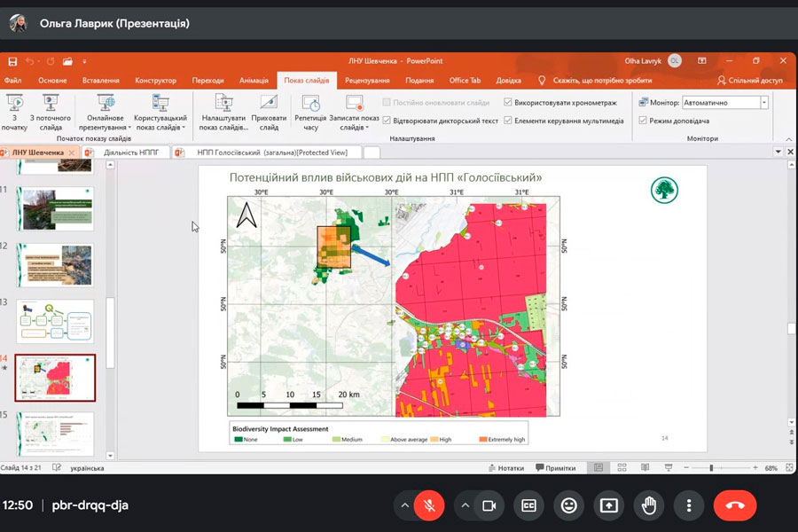Unmute the microphone in the call bar

coord(430,505)
